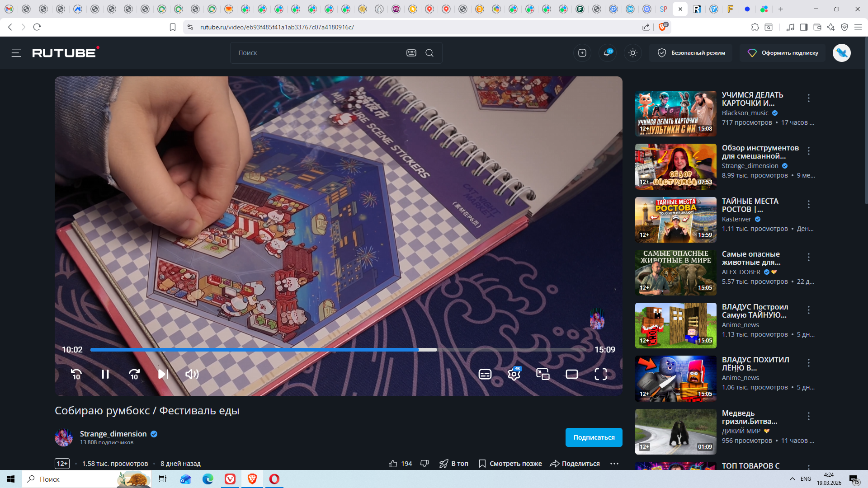Open notifications bell icon
Screen dimensions: 868x488
607,53
